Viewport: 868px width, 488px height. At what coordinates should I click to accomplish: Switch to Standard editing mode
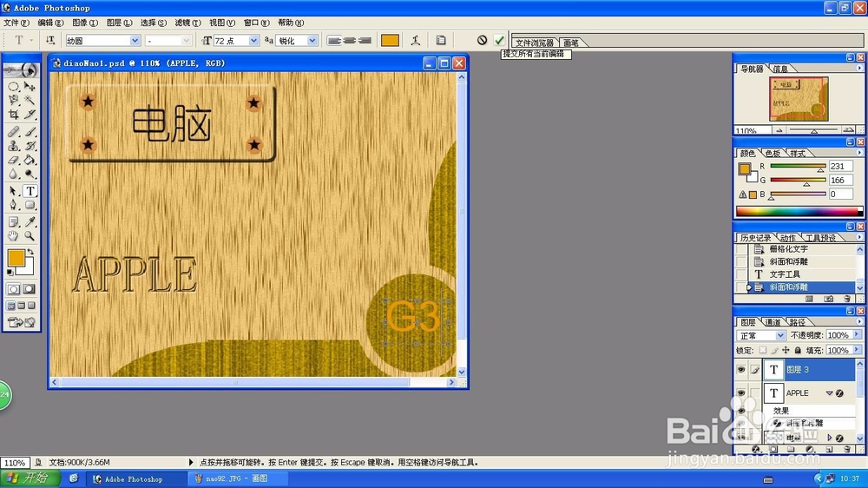[x=13, y=289]
